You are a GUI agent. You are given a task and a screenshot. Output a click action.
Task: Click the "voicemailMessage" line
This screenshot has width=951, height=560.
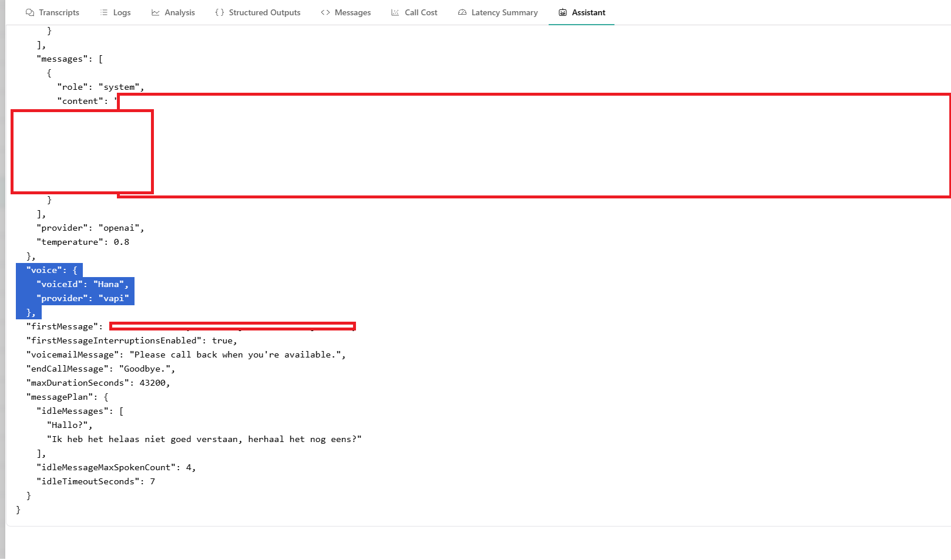186,355
